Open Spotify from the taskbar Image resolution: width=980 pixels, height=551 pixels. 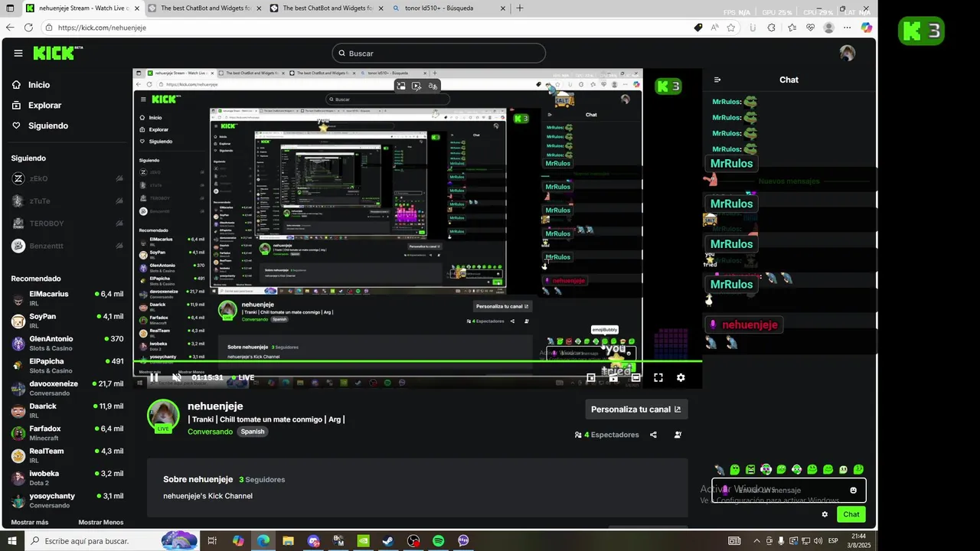(x=439, y=541)
